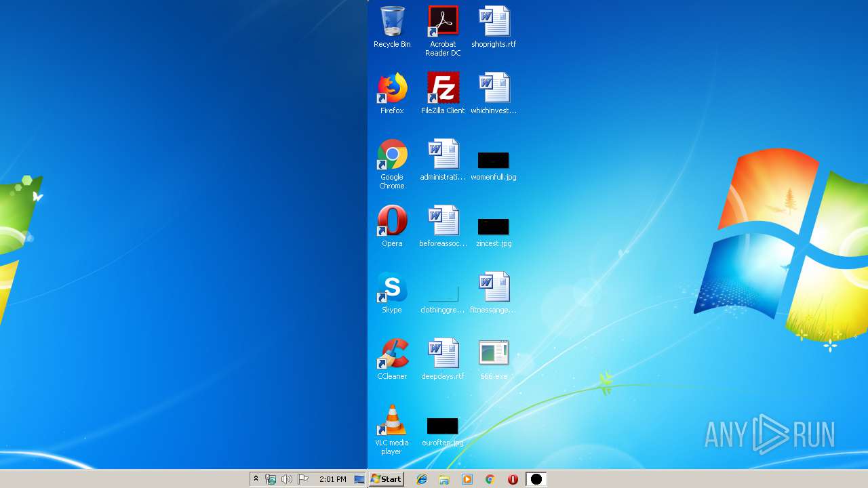Launch Internet Explorer from the taskbar

tap(422, 479)
